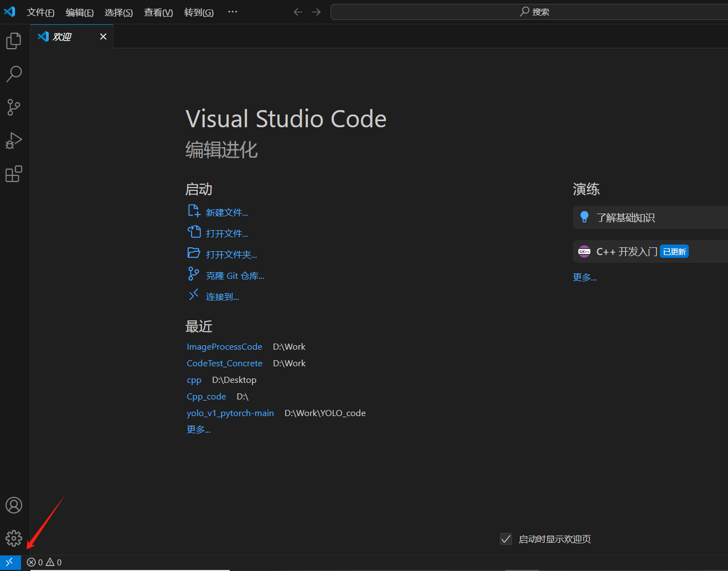Go back with the left arrow
The image size is (728, 571).
pyautogui.click(x=298, y=12)
